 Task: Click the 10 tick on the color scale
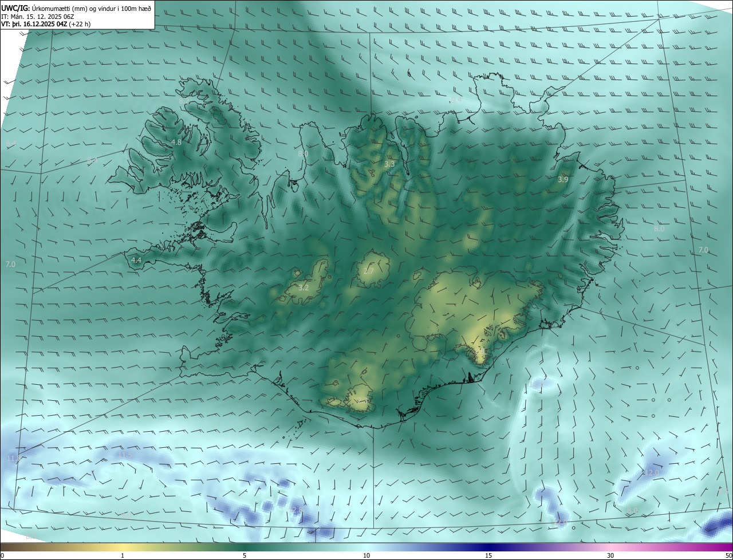coord(366,555)
